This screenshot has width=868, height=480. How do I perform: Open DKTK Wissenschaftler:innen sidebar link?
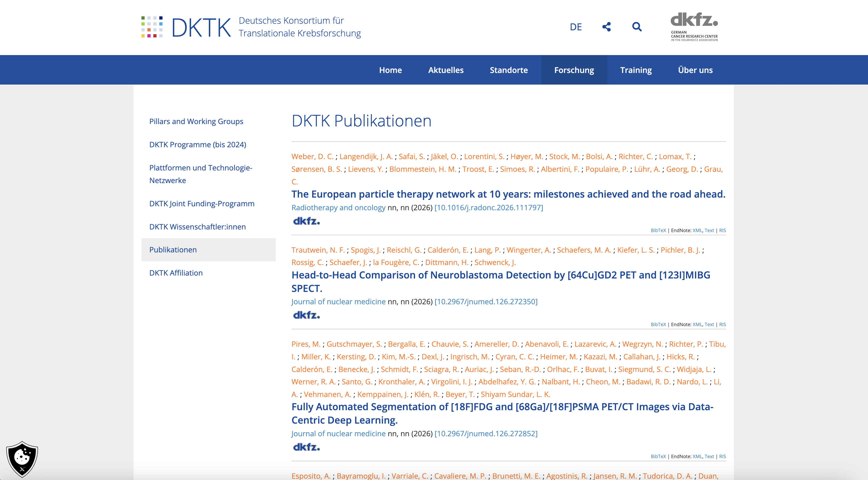click(x=198, y=227)
